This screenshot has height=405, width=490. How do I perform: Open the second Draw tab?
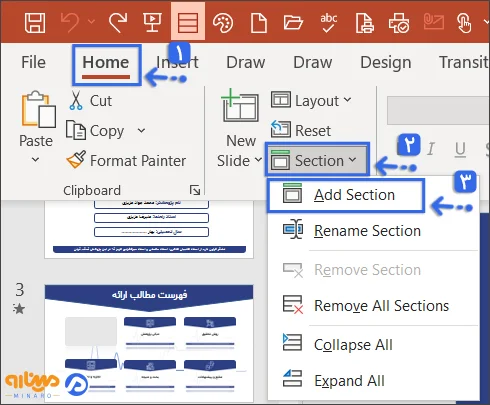click(313, 62)
